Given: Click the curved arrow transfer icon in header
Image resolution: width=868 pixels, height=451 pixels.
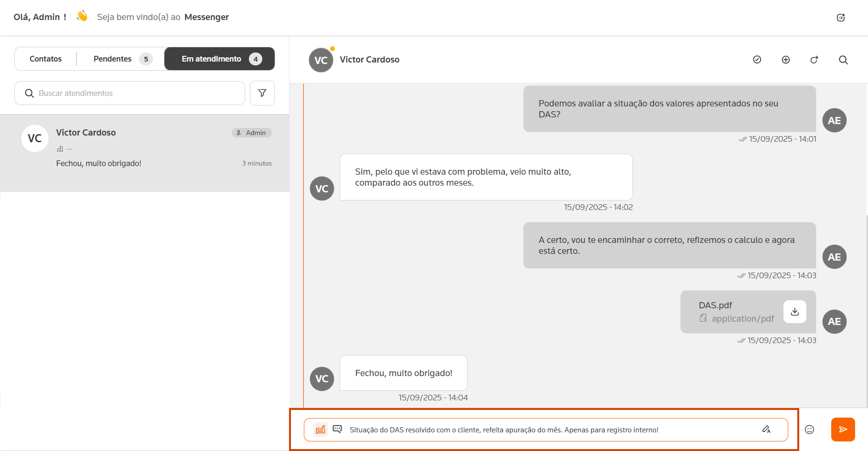Looking at the screenshot, I should point(814,60).
